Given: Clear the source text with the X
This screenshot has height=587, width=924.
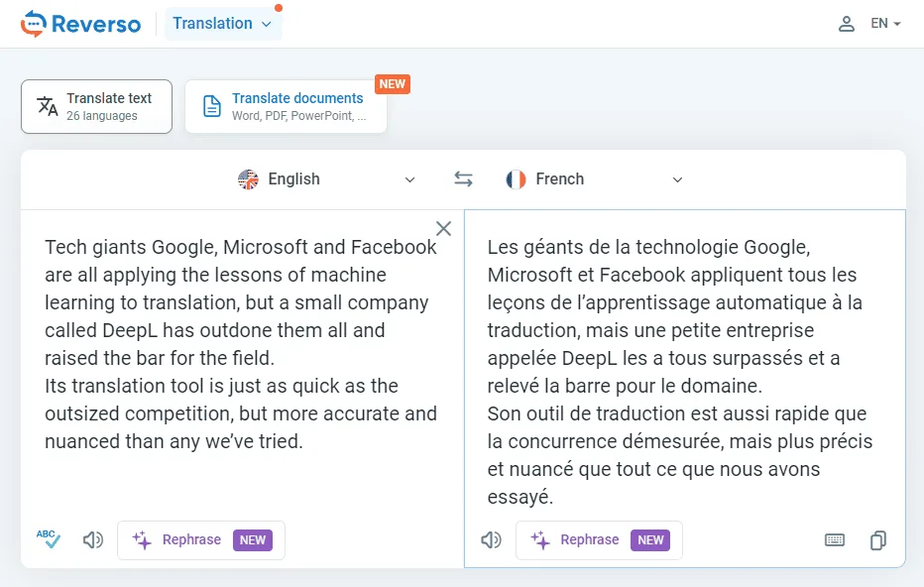Looking at the screenshot, I should (x=443, y=228).
